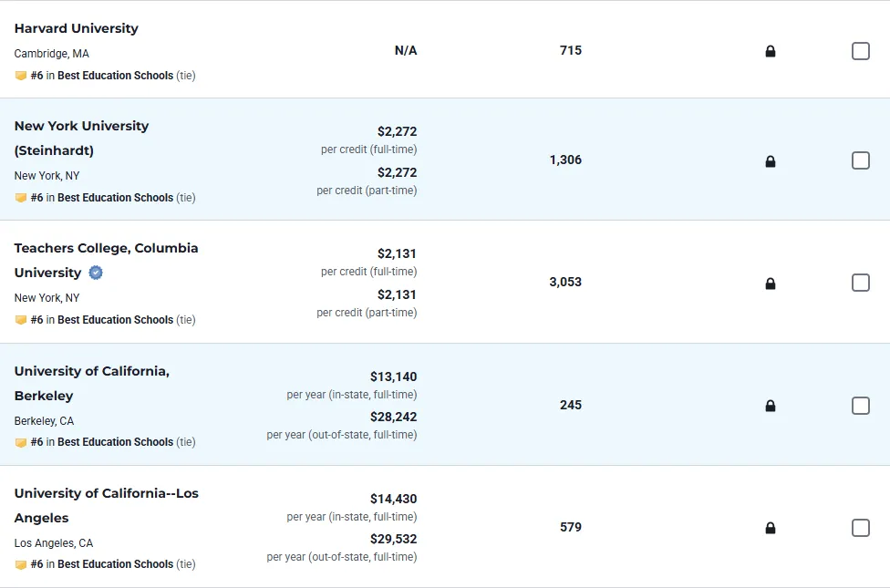The height and width of the screenshot is (588, 890).
Task: Click the ranking badge icon under Harvard University
Action: [21, 77]
